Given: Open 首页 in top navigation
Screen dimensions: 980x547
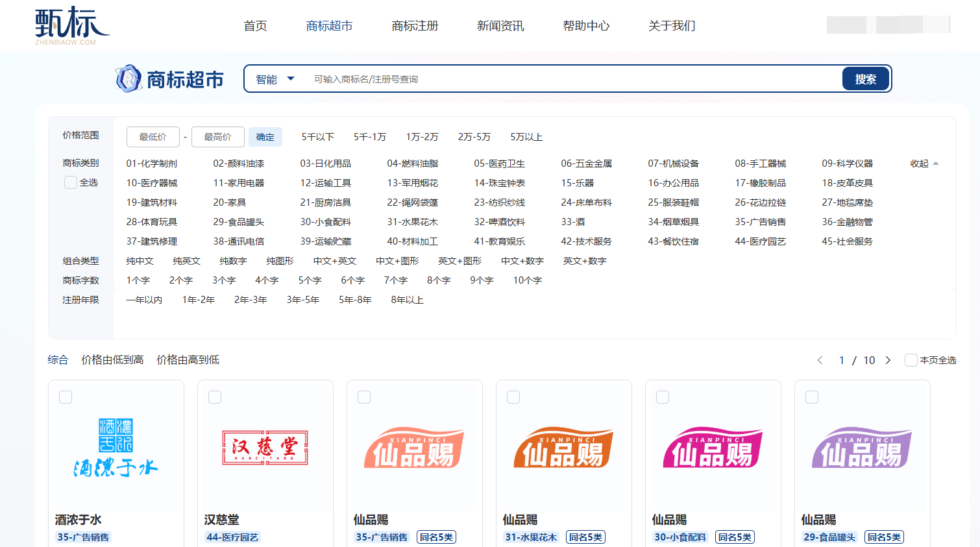Looking at the screenshot, I should [255, 26].
